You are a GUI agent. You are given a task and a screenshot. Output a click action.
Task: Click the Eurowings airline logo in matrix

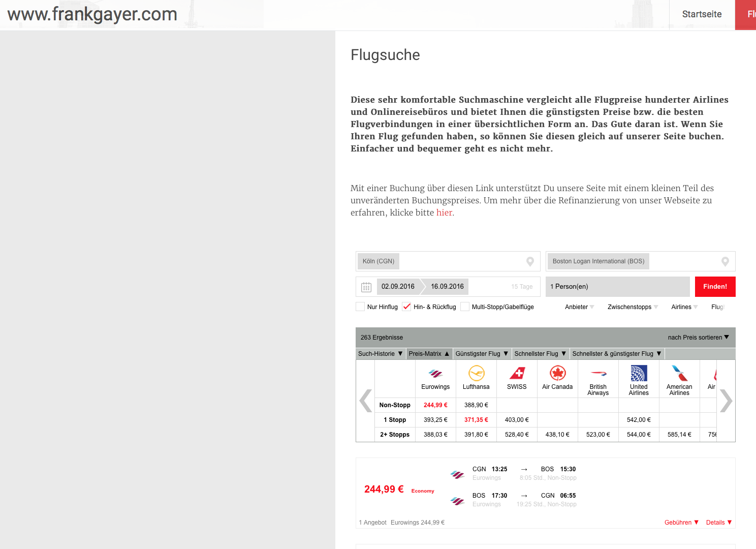(x=435, y=374)
